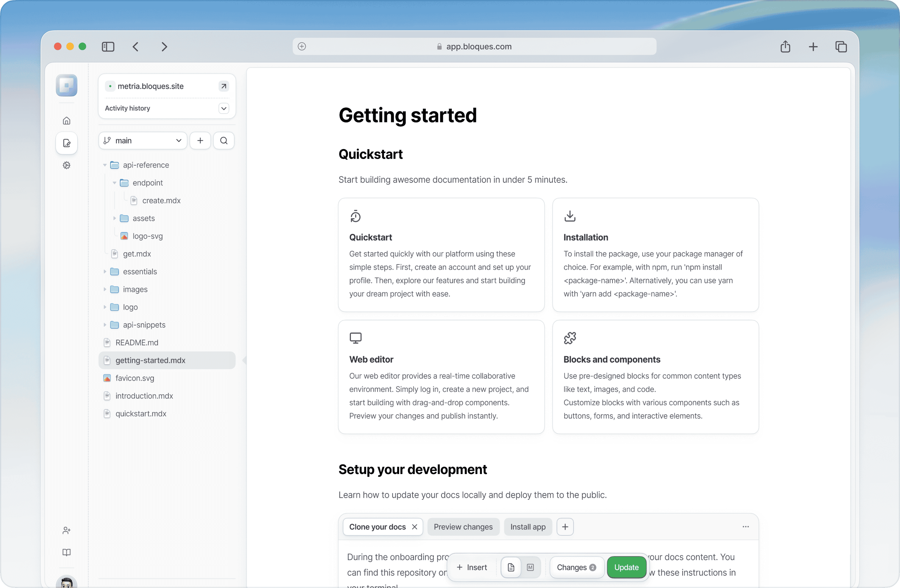Screen dimensions: 900x588
Task: Expand the Activity history dropdown
Action: point(223,108)
